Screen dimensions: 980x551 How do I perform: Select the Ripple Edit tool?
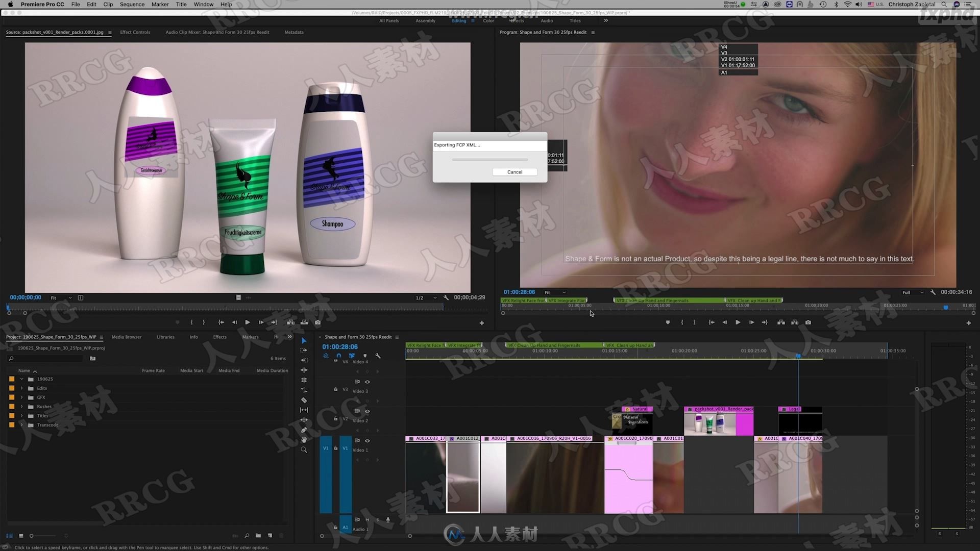304,370
